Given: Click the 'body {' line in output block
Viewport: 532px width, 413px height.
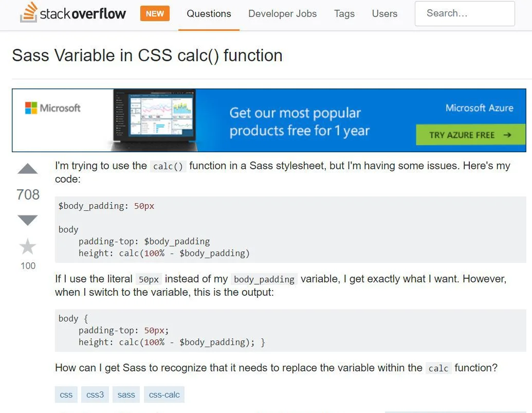Looking at the screenshot, I should [x=74, y=319].
